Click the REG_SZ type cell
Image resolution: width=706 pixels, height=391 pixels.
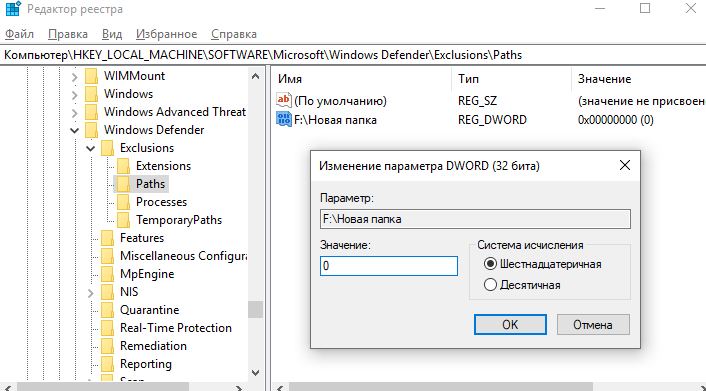[477, 101]
